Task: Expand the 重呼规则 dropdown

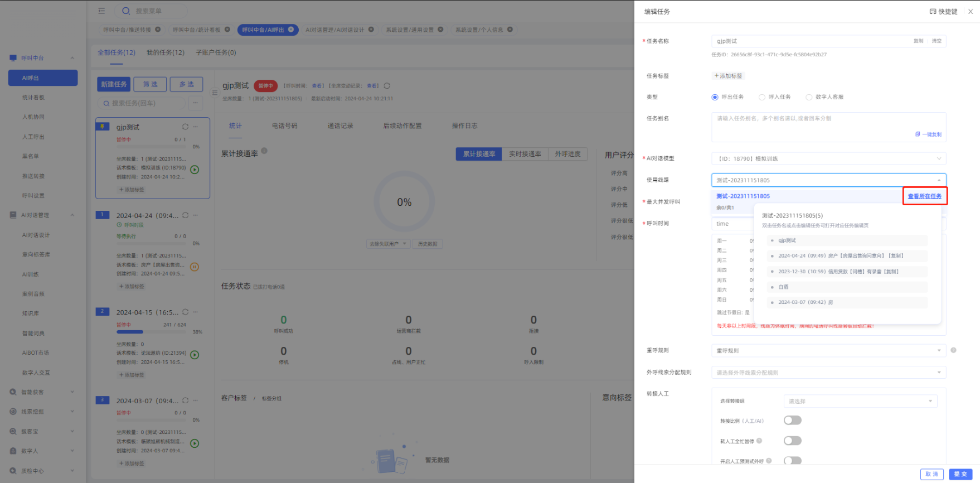Action: (x=828, y=351)
